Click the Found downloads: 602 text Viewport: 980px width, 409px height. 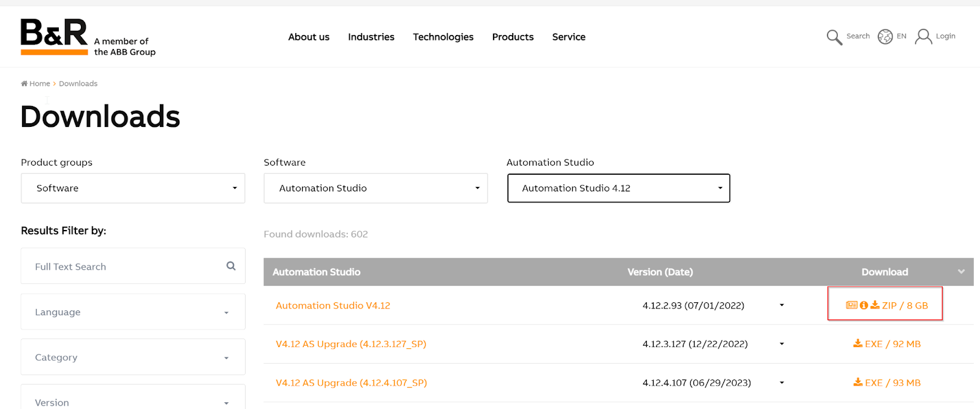315,234
